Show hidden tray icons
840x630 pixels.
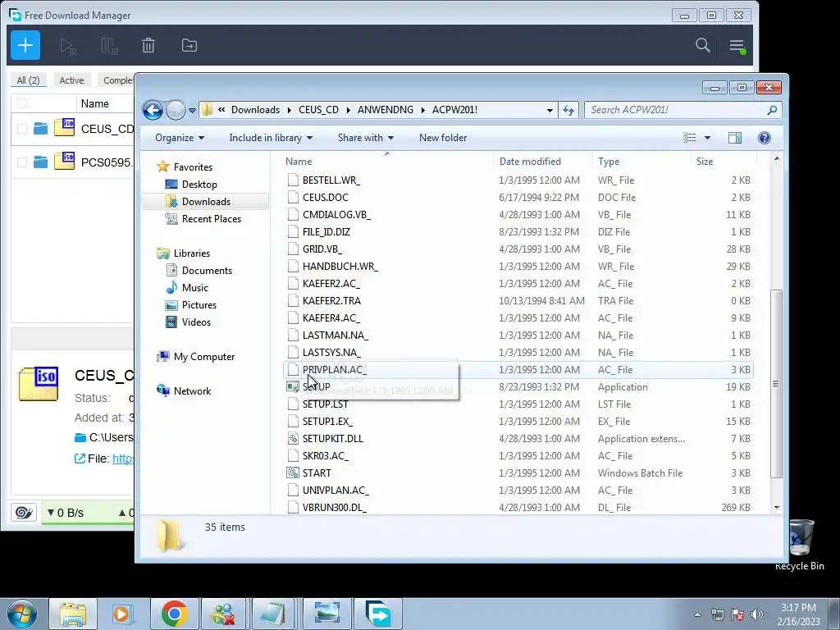(697, 614)
